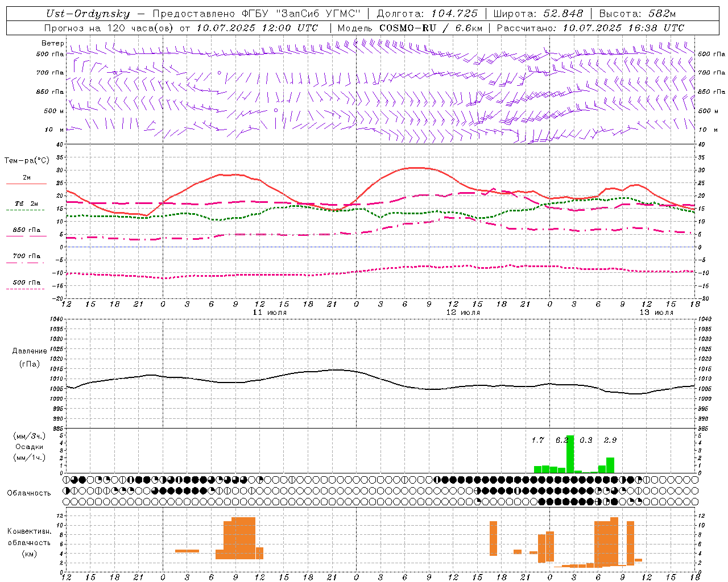Click the "Td 2м" dew point legend entry
The width and height of the screenshot is (728, 582).
[x=27, y=203]
